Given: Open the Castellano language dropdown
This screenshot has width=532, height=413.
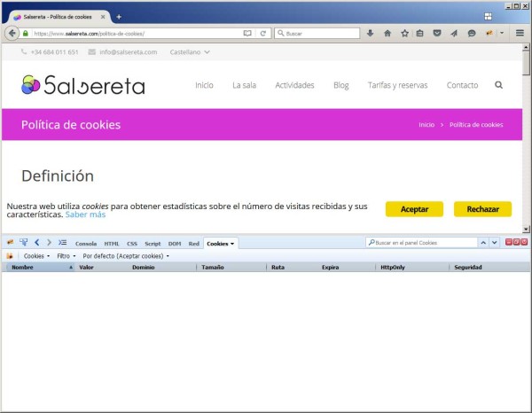Looking at the screenshot, I should click(190, 52).
